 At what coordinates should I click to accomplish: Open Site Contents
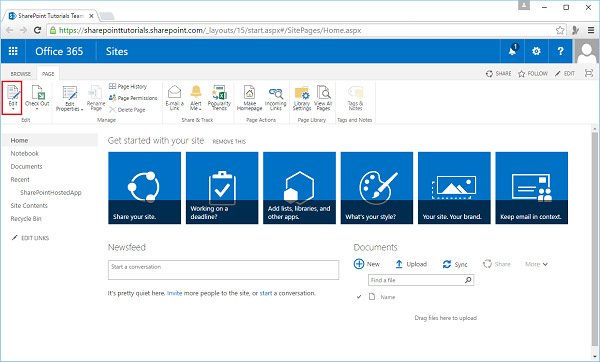coord(29,205)
